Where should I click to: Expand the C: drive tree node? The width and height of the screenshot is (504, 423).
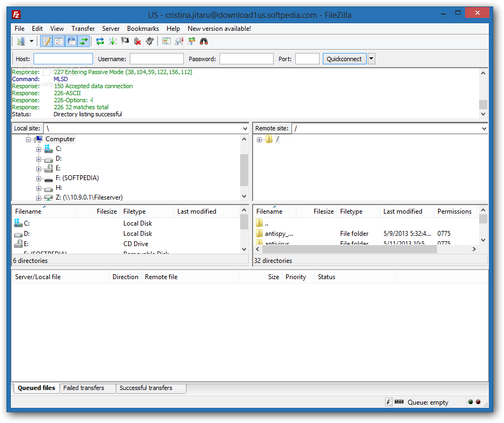[x=38, y=149]
